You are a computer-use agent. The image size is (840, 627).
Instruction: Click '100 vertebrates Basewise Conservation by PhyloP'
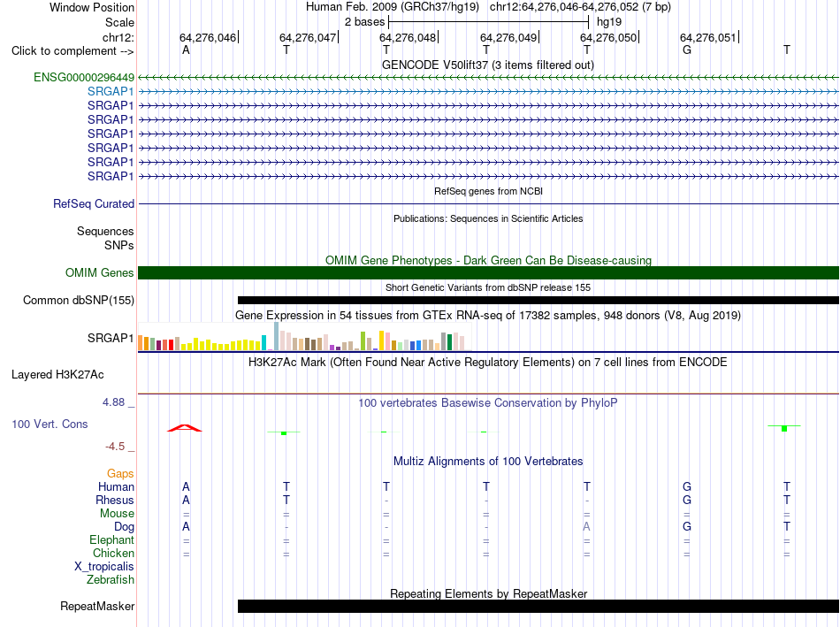(488, 403)
